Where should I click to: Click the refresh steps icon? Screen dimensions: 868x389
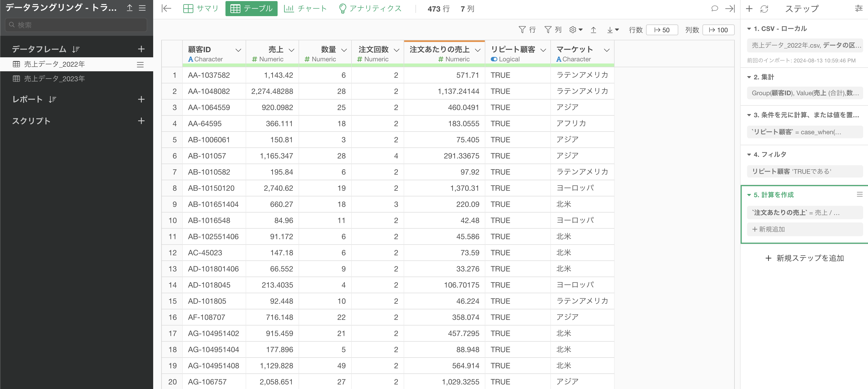coord(764,9)
